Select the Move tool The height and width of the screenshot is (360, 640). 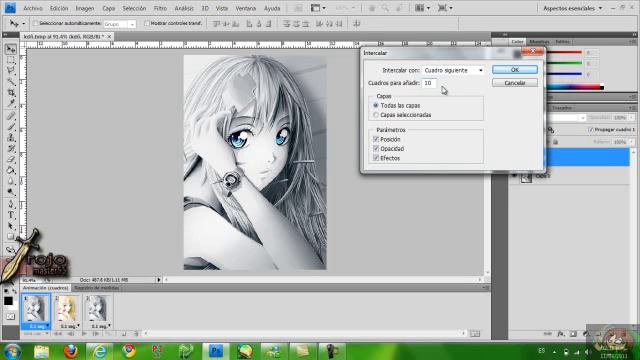[11, 49]
